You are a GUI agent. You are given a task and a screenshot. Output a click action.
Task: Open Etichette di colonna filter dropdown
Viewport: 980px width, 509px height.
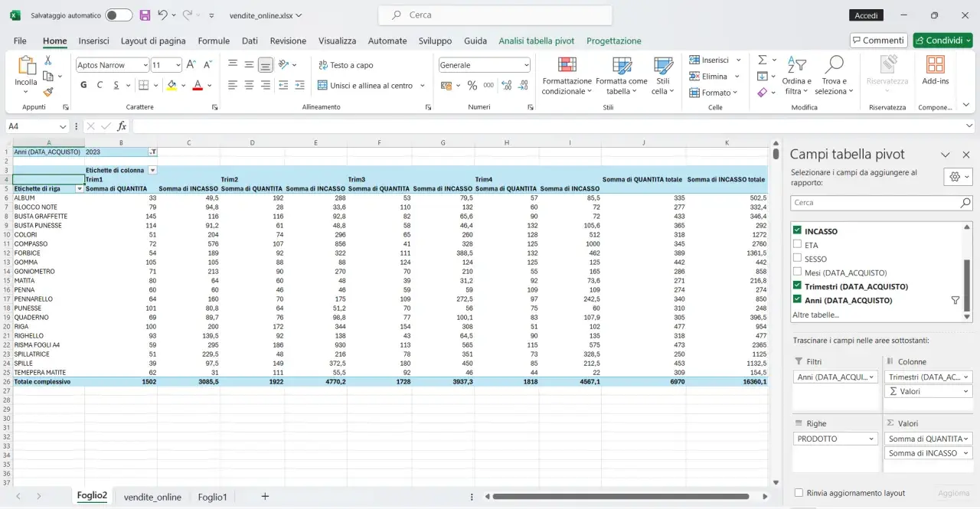152,170
